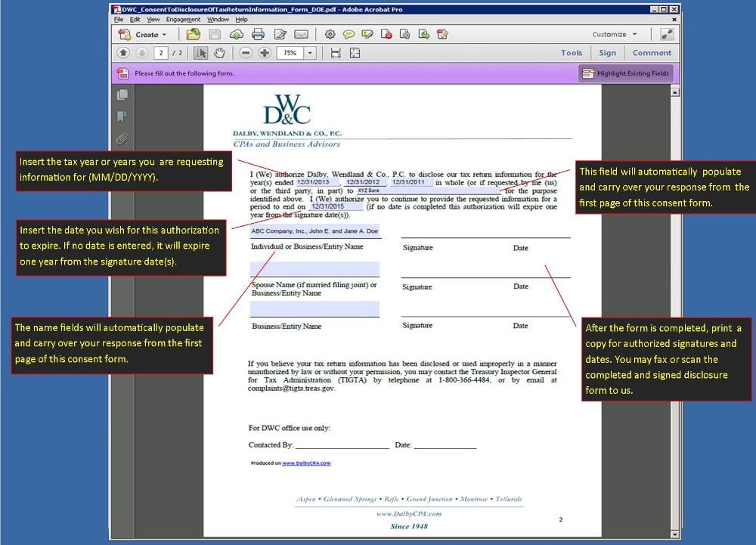Screen dimensions: 756x545
Task: Open the File menu
Action: [x=119, y=20]
